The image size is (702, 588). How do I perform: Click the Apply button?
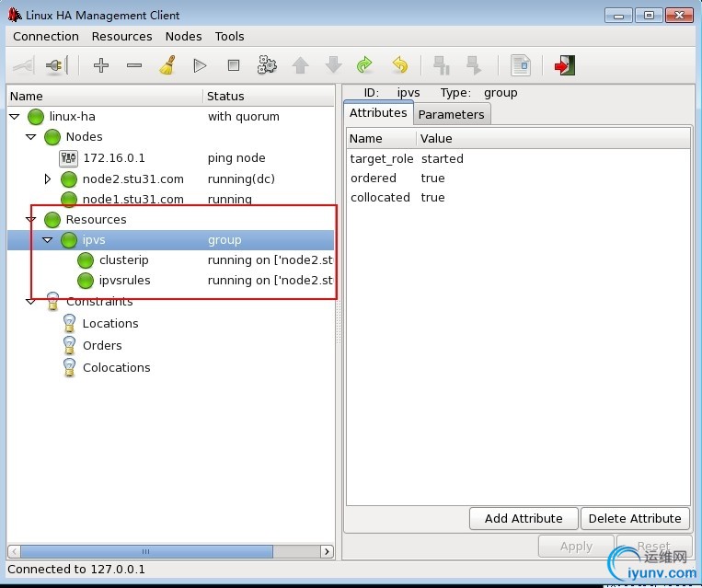(576, 547)
